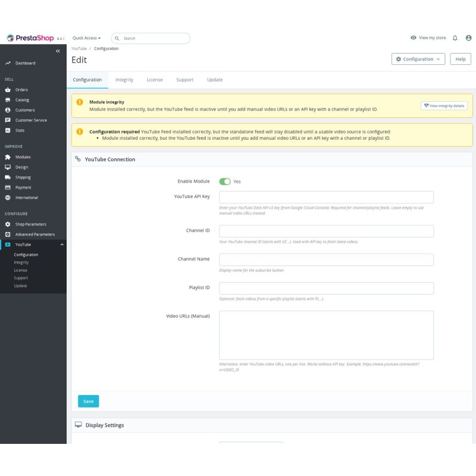The height and width of the screenshot is (476, 476).
Task: Click the Modules puzzle icon
Action: coord(8,157)
